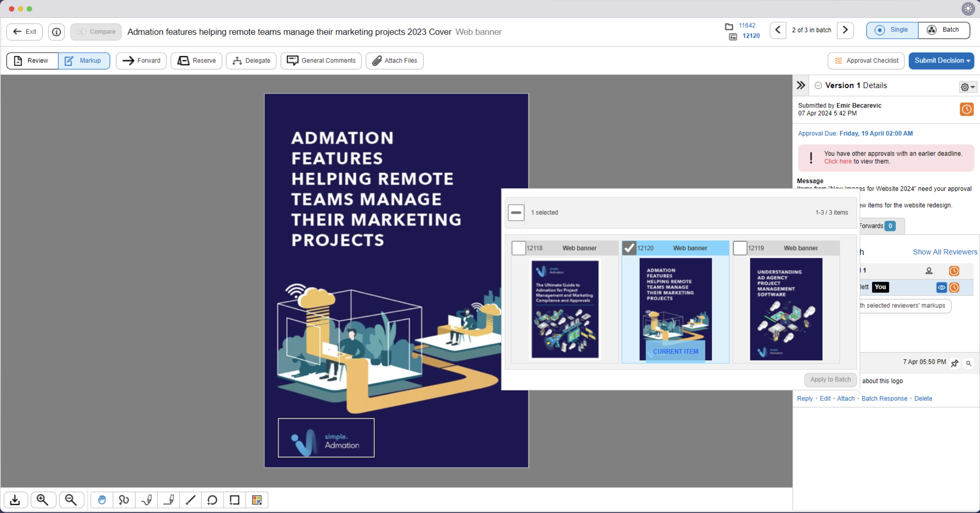This screenshot has width=980, height=513.
Task: Open the brightness settings icon at top right
Action: point(968,8)
